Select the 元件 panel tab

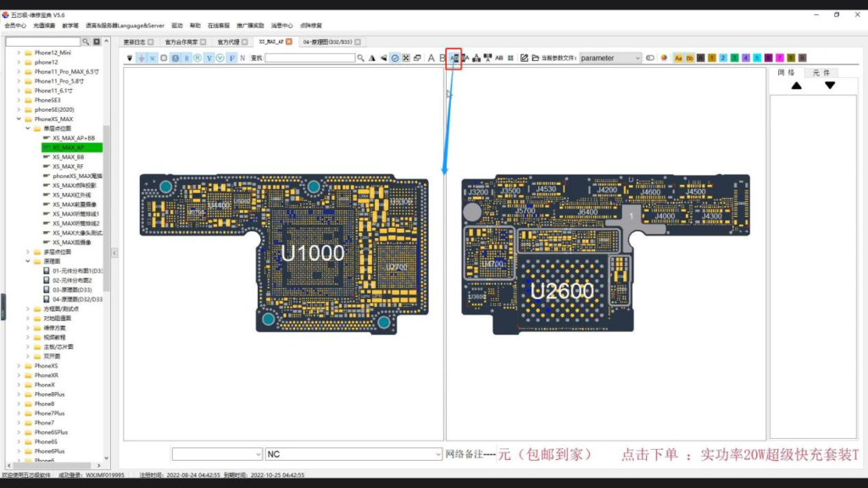[821, 73]
